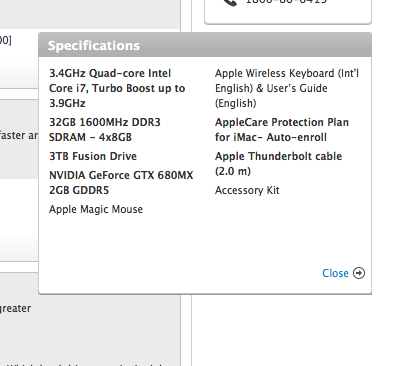The image size is (420, 366).
Task: Click the Apple Wireless Keyboard entry
Action: click(x=287, y=88)
